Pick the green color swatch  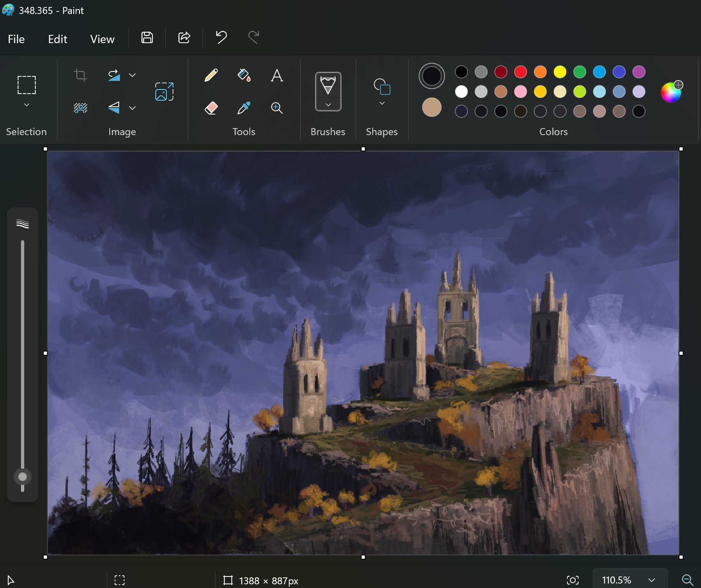tap(580, 72)
